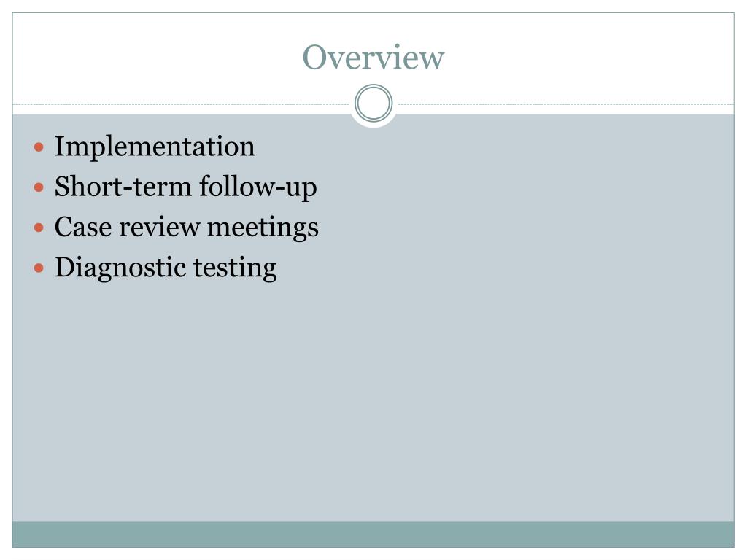Click the word follow-up in the second bullet

click(258, 187)
